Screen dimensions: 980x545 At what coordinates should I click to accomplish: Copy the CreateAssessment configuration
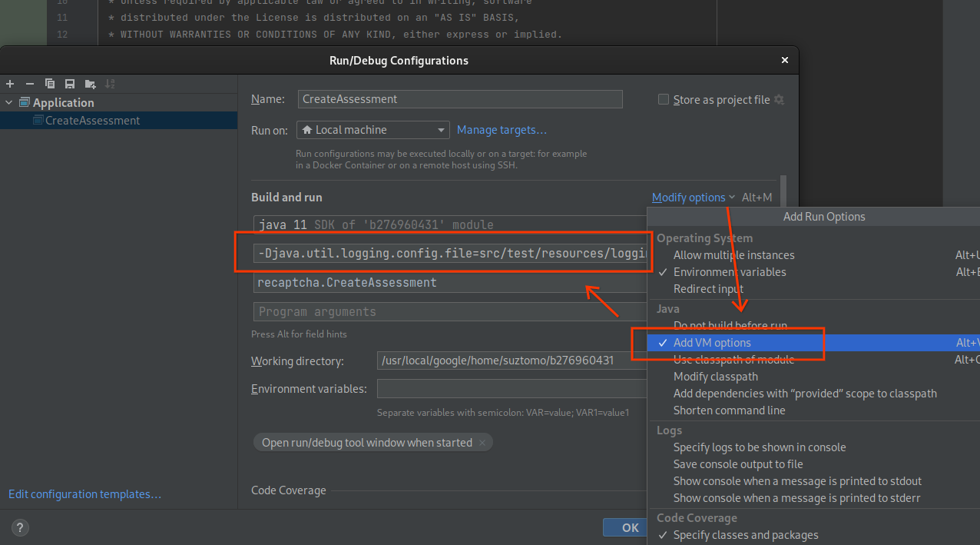tap(50, 84)
